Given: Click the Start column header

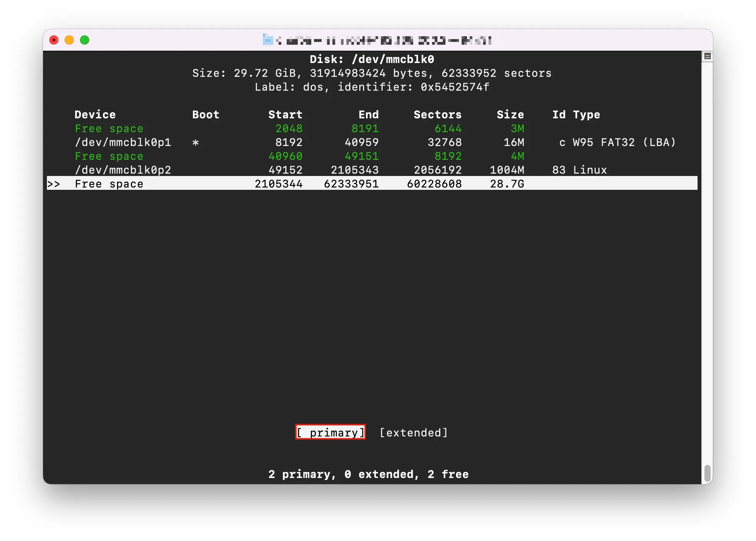Looking at the screenshot, I should 285,115.
